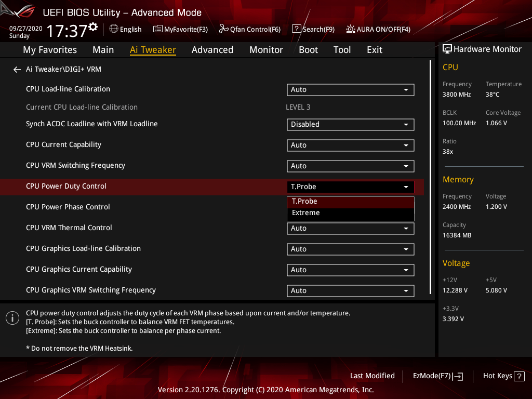Click Ratio 38x value

(447, 152)
